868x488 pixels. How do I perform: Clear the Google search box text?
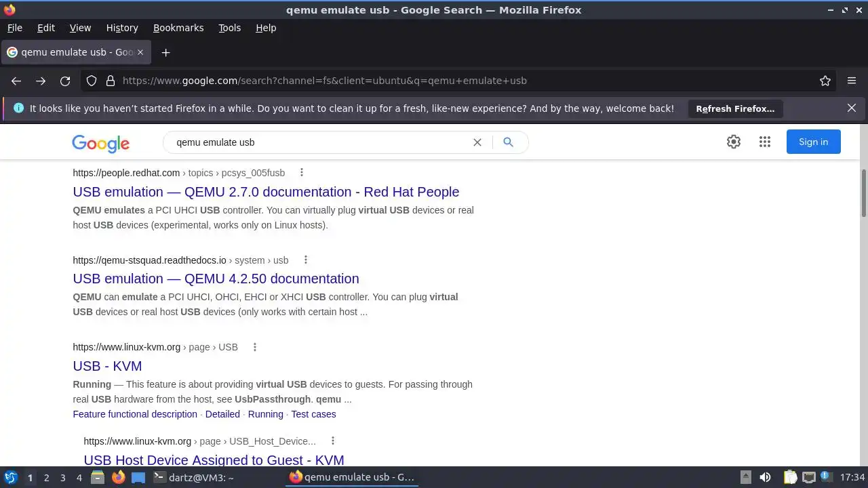coord(477,142)
